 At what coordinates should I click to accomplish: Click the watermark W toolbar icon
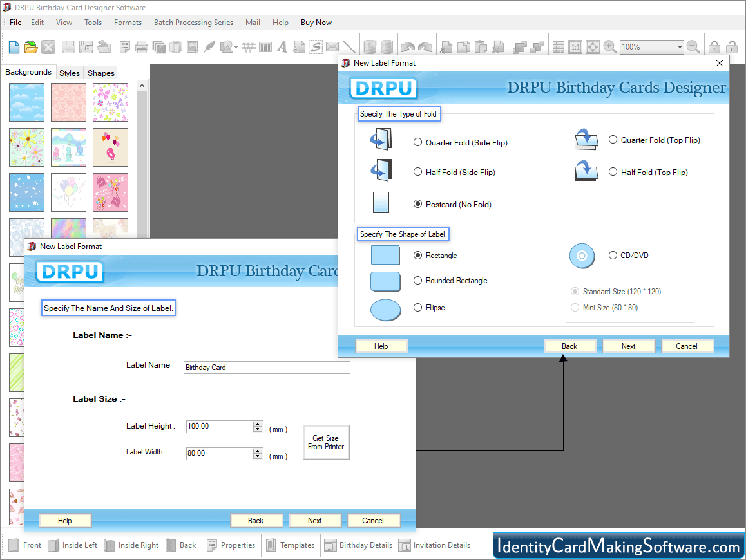click(249, 47)
